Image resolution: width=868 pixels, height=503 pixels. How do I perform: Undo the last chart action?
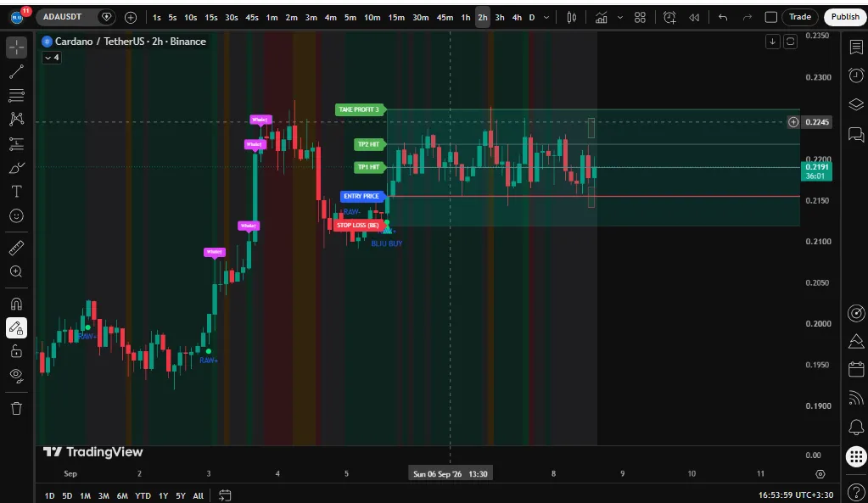pos(723,18)
